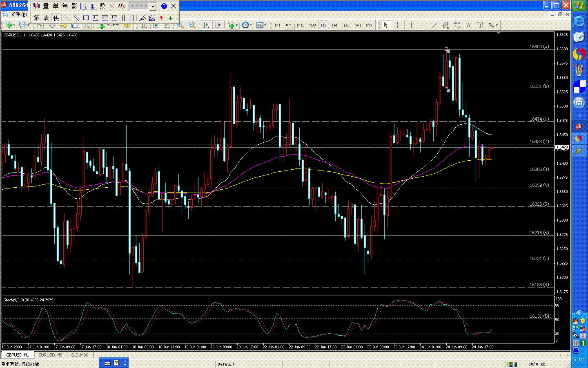The height and width of the screenshot is (368, 588).
Task: Select the four vertical lines tool
Action: point(123,18)
